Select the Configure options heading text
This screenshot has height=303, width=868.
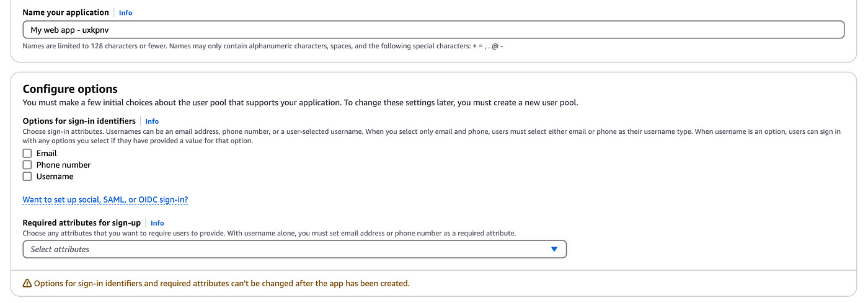point(70,89)
